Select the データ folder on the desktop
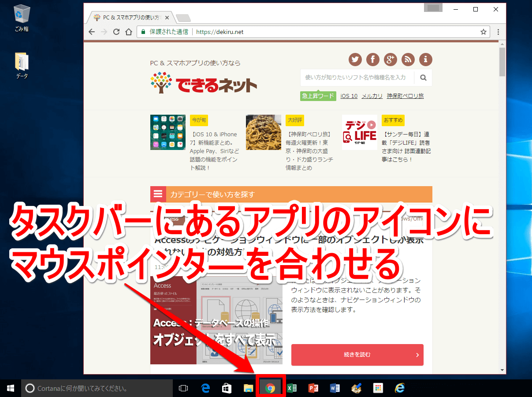 tap(22, 66)
